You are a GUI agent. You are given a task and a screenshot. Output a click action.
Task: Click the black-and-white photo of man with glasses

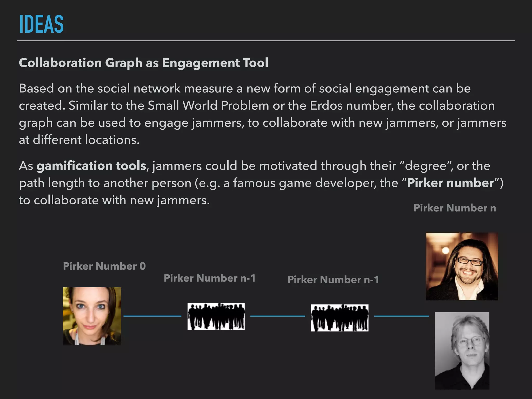pos(462,351)
